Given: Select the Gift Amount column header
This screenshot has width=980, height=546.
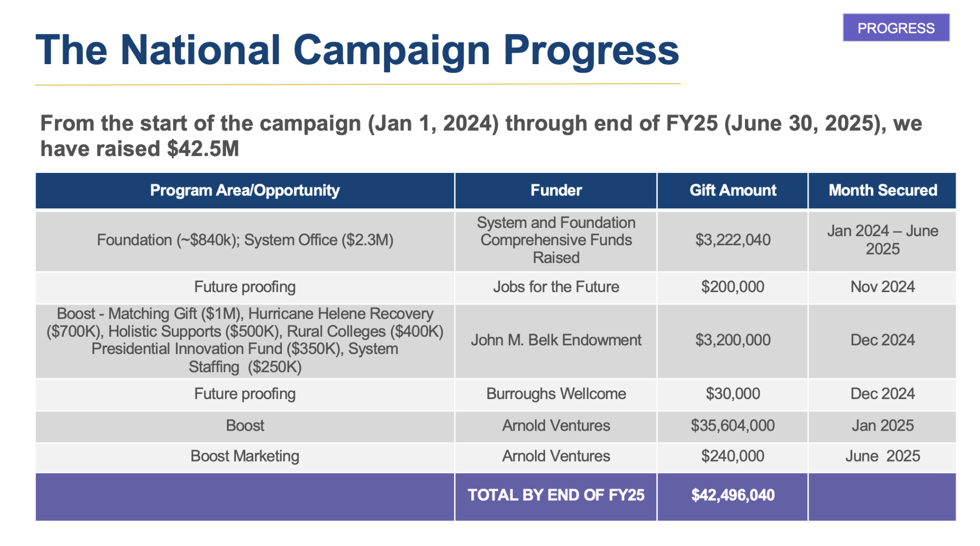Looking at the screenshot, I should [x=733, y=191].
